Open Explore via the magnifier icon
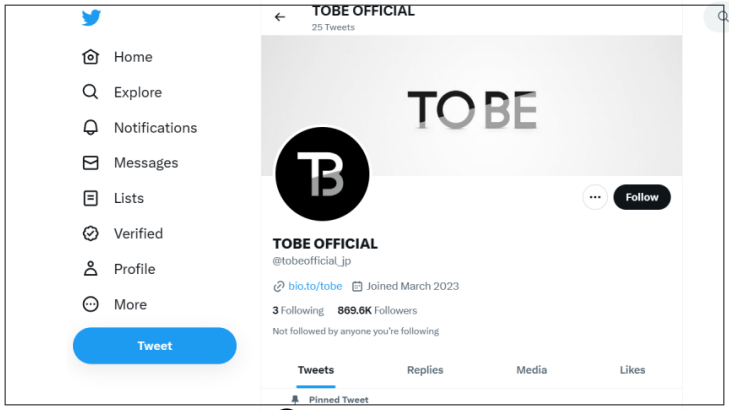The height and width of the screenshot is (410, 729). [x=91, y=92]
